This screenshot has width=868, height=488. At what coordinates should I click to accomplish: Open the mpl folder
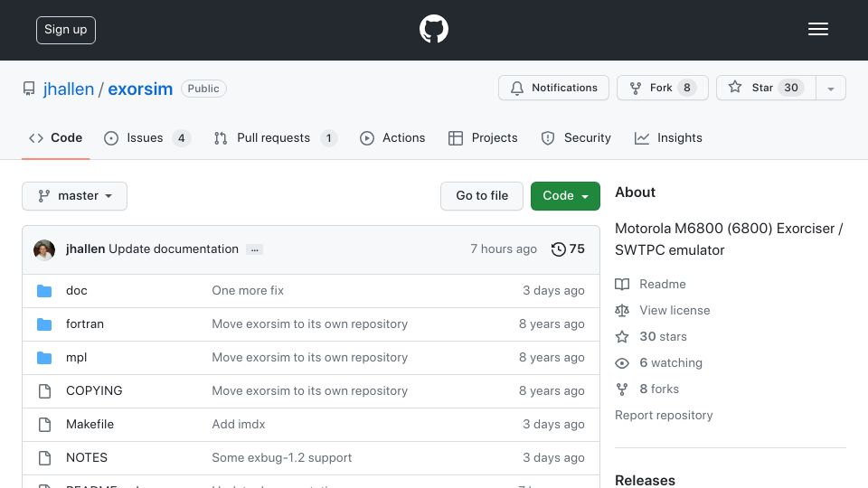(76, 358)
